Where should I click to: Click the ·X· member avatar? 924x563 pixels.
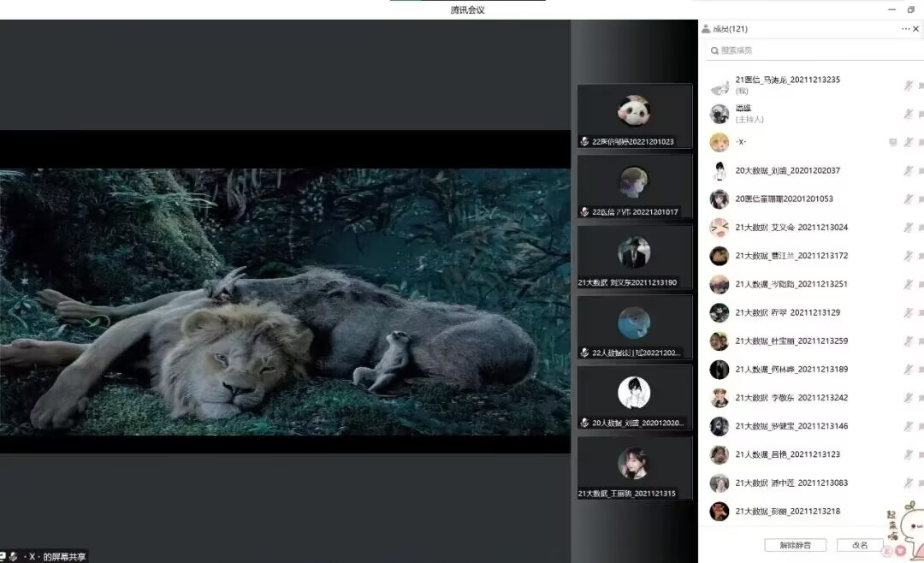pyautogui.click(x=719, y=142)
